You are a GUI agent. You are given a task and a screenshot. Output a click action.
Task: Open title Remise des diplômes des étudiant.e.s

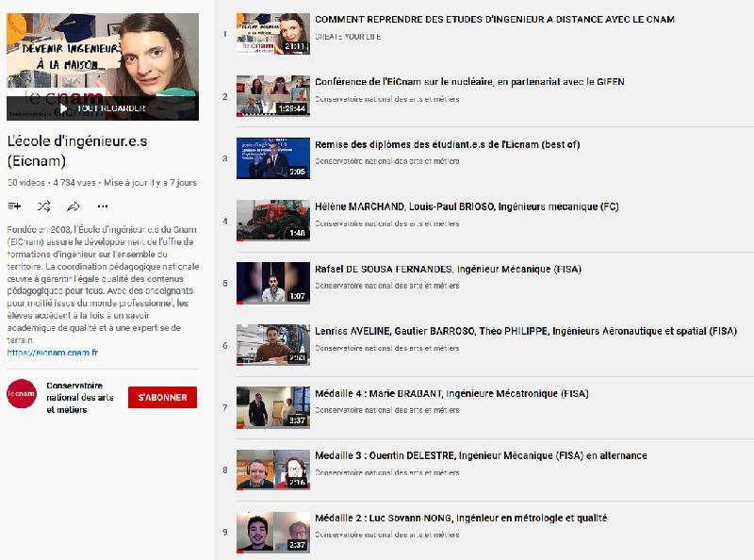coord(447,144)
